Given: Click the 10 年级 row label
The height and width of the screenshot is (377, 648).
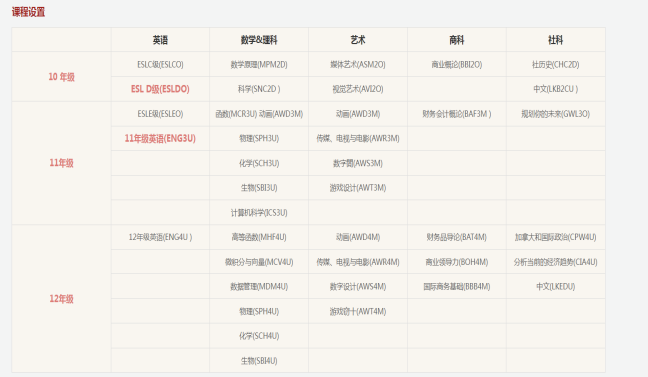Looking at the screenshot, I should click(62, 77).
